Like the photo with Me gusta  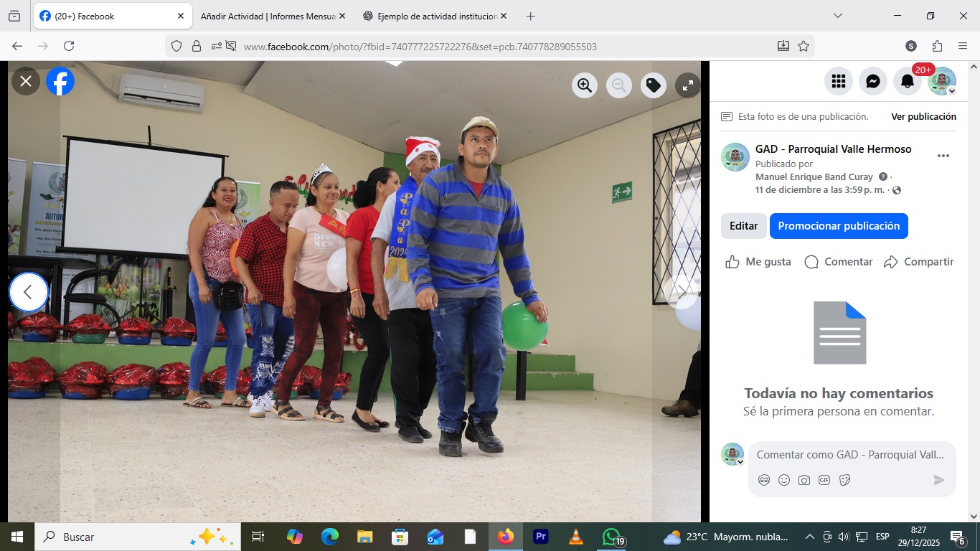[x=758, y=262]
